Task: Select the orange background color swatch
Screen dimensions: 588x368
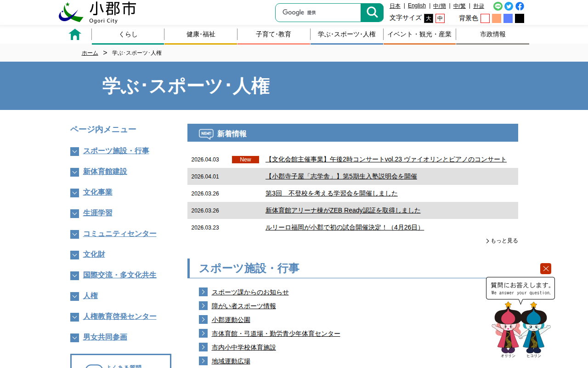Action: click(497, 18)
